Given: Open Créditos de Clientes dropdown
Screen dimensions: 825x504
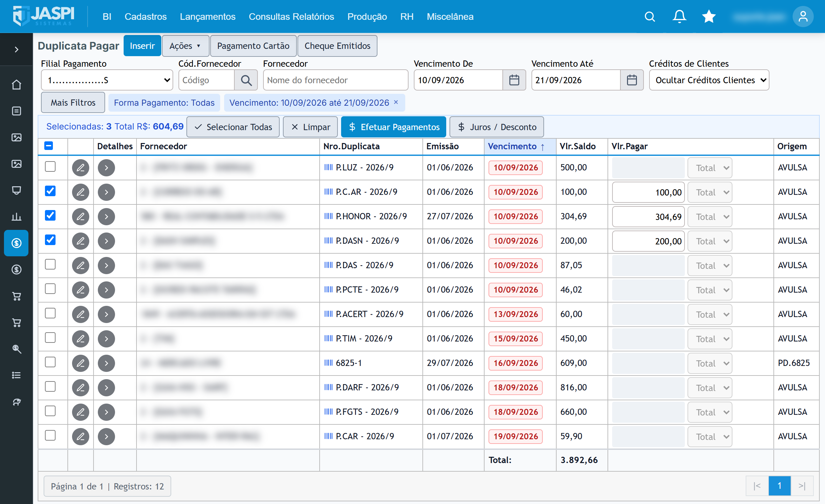Looking at the screenshot, I should 709,80.
